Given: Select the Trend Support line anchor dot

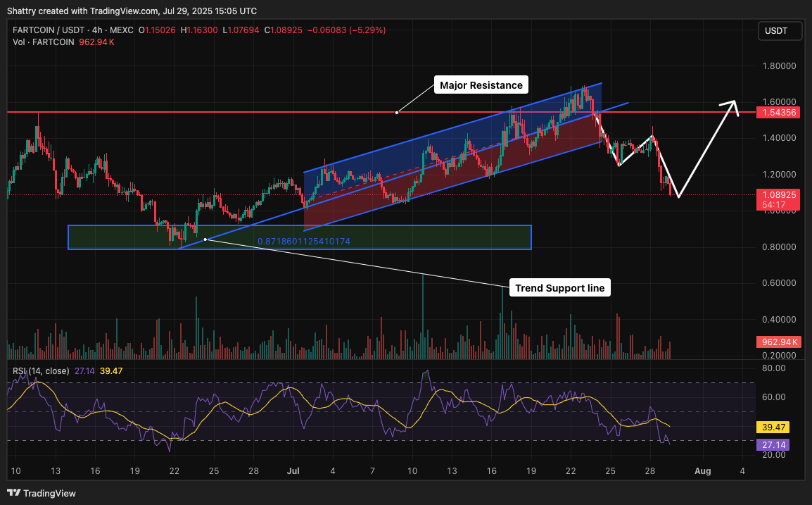Looking at the screenshot, I should tap(205, 239).
